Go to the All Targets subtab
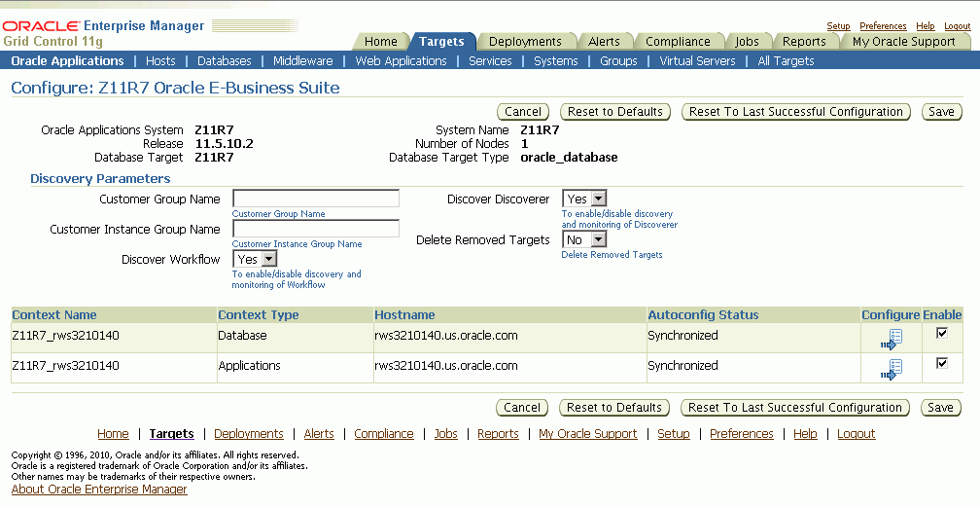The width and height of the screenshot is (980, 508). coord(786,60)
